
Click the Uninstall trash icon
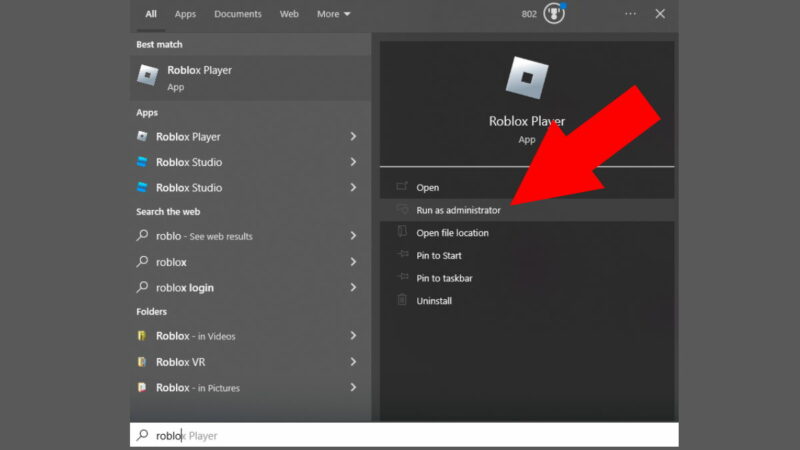click(402, 300)
